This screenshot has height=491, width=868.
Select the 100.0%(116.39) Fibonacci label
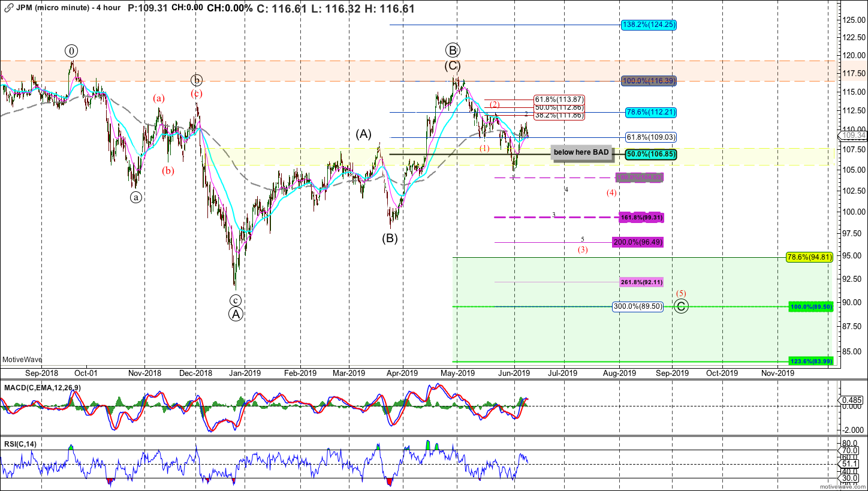[x=649, y=81]
